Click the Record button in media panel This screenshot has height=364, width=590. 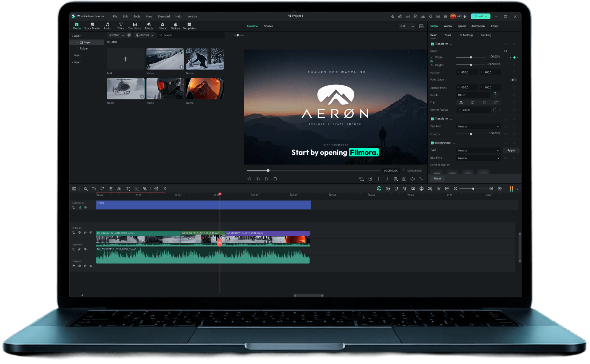coord(144,35)
